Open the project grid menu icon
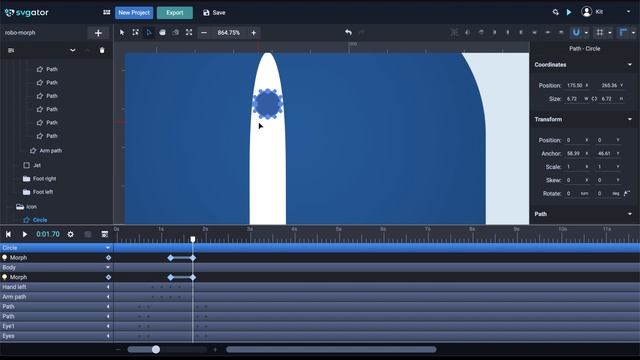 pos(107,12)
